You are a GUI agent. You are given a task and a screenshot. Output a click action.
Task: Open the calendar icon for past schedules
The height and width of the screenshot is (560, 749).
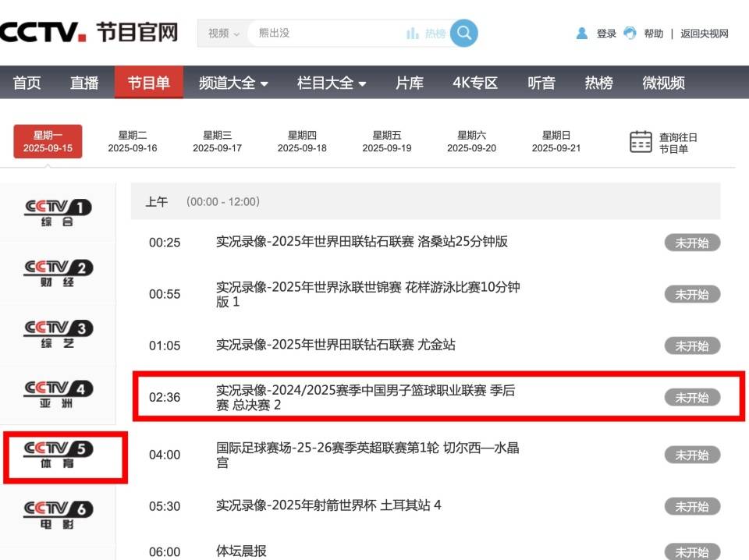click(641, 142)
